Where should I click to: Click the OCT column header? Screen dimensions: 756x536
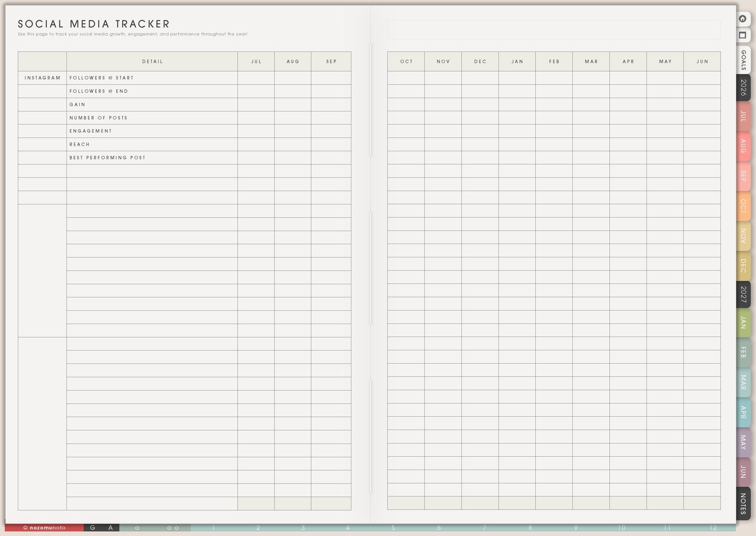[406, 62]
